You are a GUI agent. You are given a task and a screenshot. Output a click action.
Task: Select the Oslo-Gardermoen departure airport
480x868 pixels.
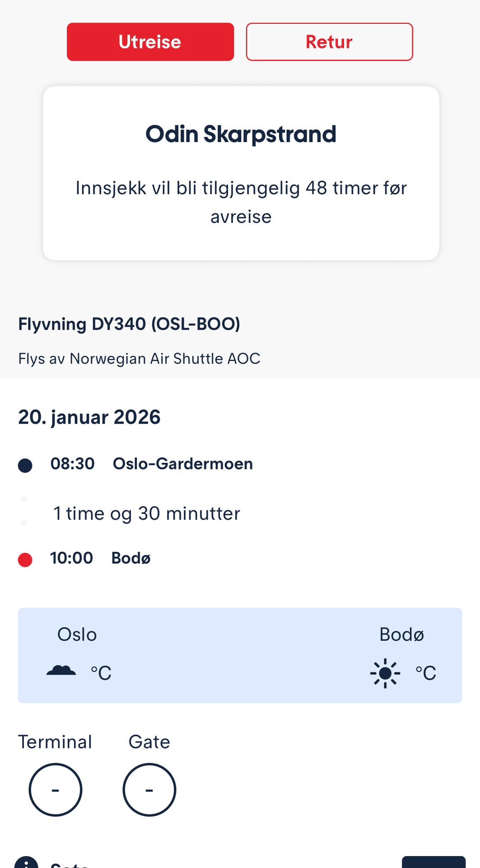(182, 464)
